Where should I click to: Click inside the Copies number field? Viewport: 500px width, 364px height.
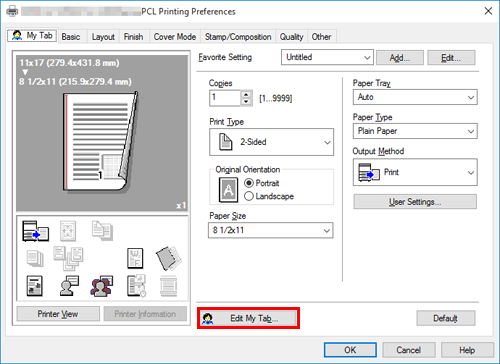(x=225, y=98)
